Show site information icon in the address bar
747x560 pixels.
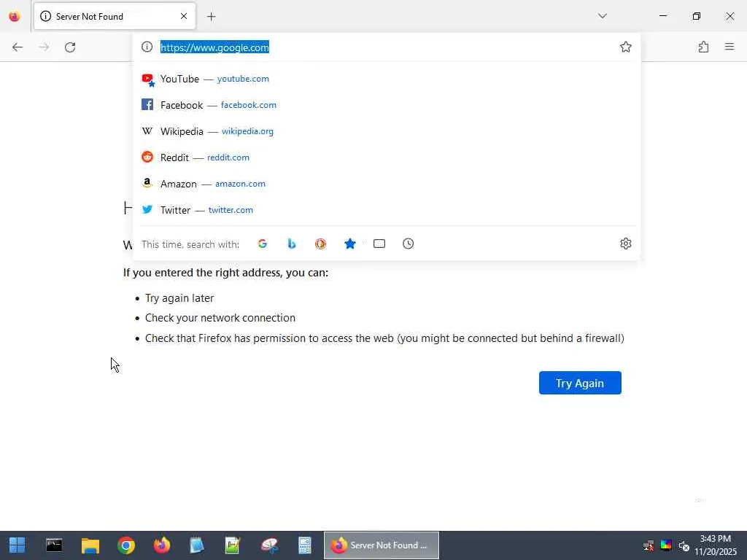pos(147,47)
